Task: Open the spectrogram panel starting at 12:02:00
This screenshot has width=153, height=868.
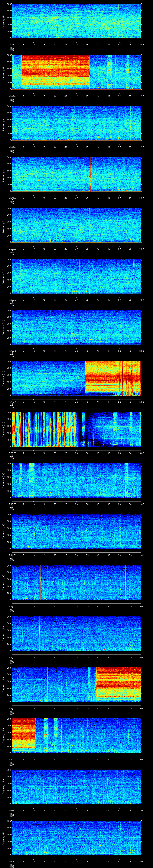Action: pos(76,72)
